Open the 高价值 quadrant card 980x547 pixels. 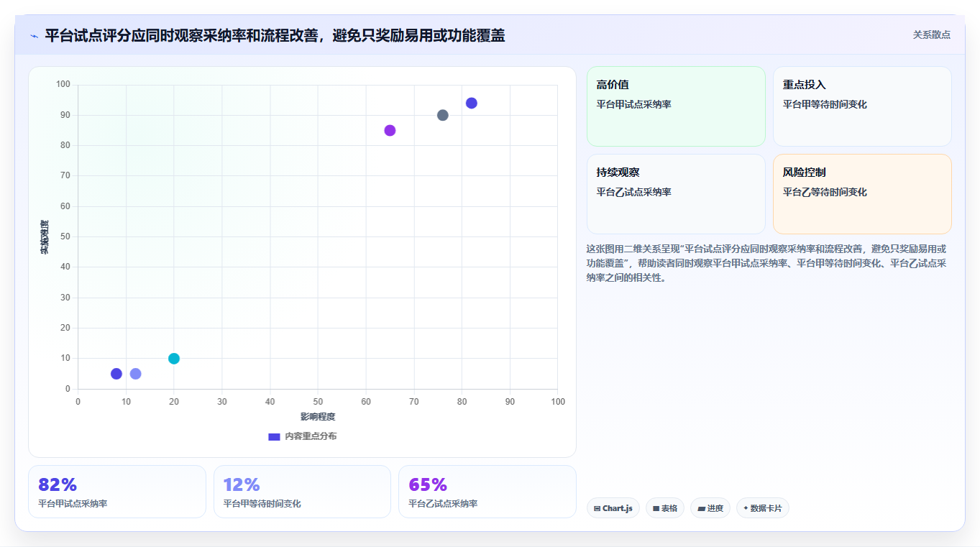(676, 106)
